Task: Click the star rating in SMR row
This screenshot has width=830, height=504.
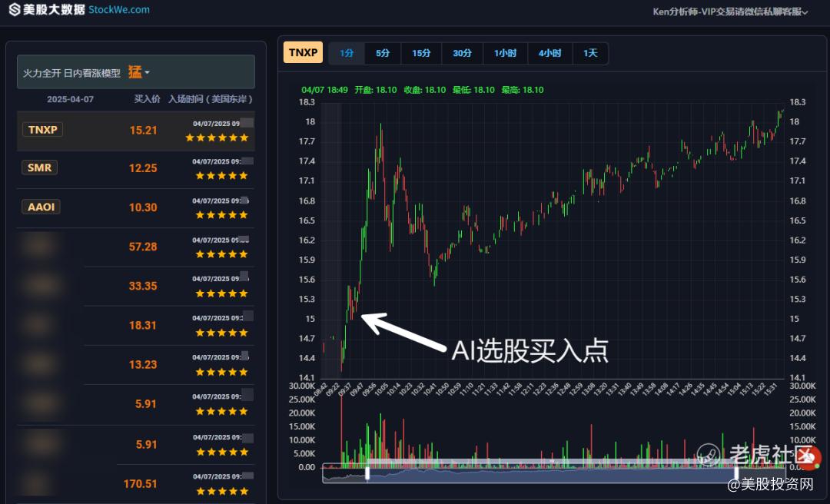Action: click(x=222, y=176)
